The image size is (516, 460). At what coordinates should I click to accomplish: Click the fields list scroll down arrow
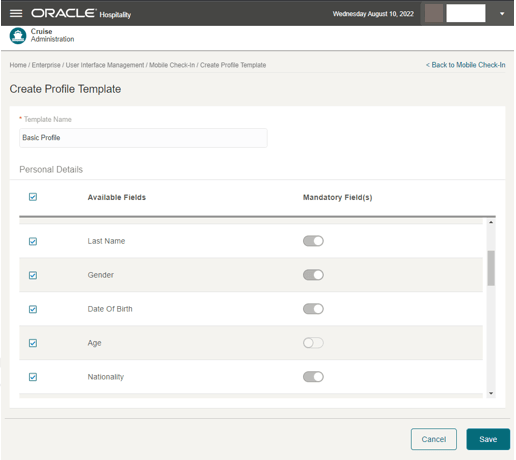tap(491, 393)
